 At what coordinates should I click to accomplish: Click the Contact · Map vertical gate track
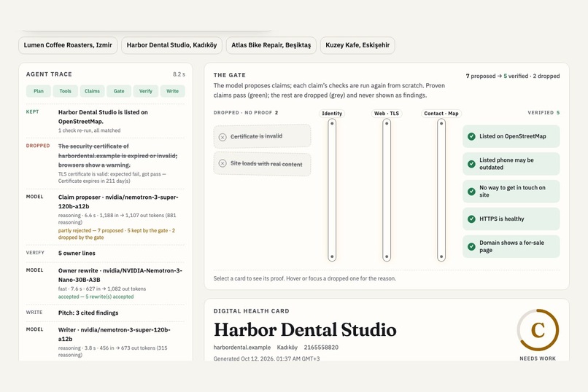tap(441, 190)
